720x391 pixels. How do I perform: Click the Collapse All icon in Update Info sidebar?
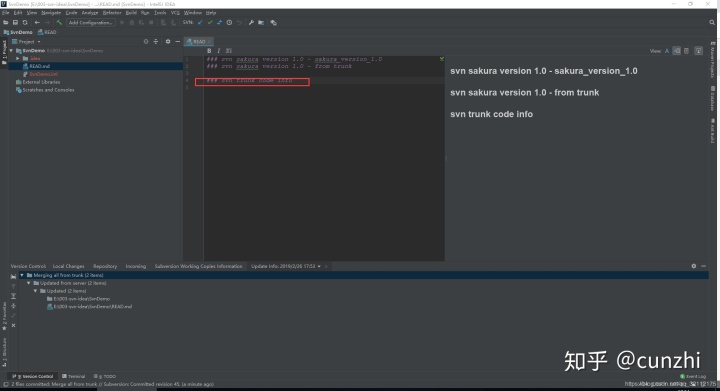(x=13, y=306)
